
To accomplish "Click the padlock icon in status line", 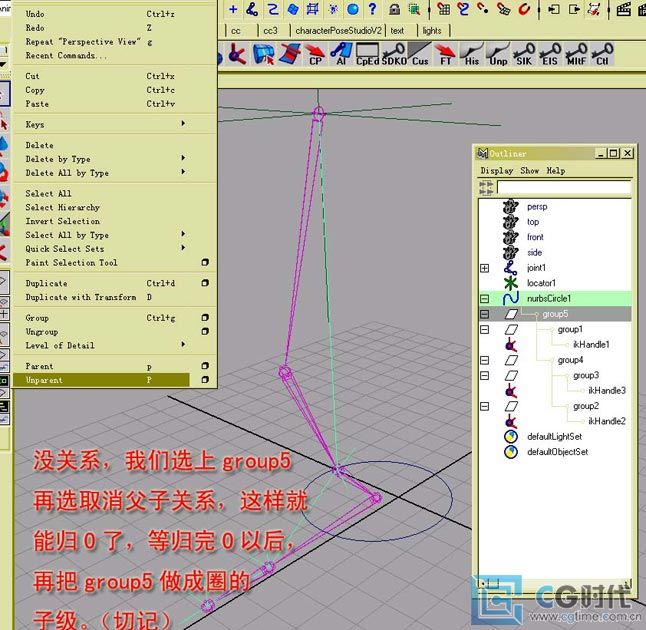I will [x=394, y=9].
